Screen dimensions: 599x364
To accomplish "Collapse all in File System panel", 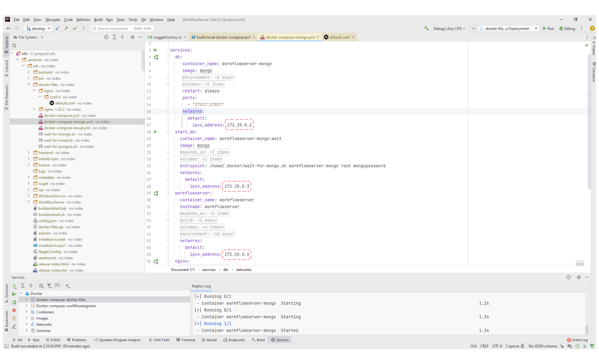I will click(x=122, y=37).
